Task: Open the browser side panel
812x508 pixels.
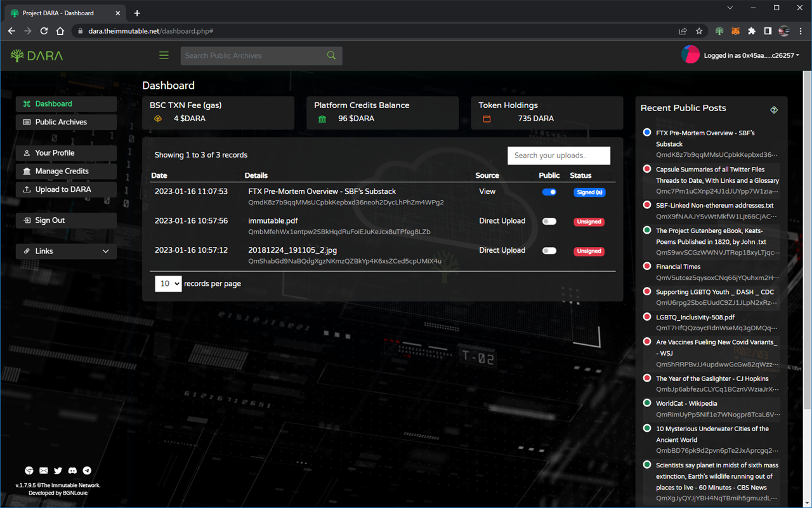Action: (x=768, y=30)
